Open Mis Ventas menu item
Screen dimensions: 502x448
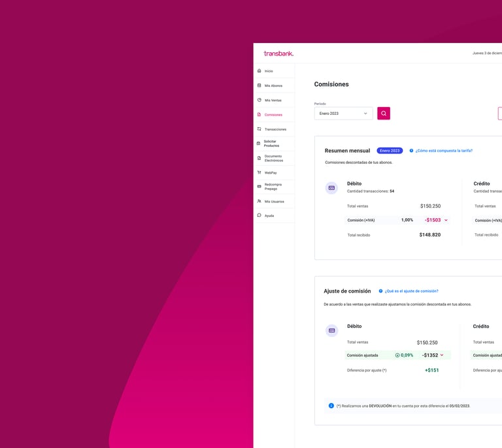point(274,100)
